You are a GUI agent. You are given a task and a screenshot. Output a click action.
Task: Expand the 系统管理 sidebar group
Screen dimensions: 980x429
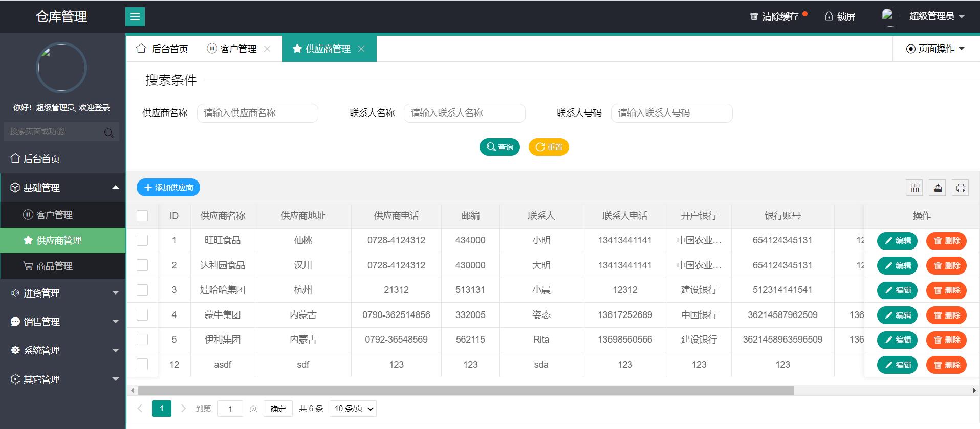(62, 350)
